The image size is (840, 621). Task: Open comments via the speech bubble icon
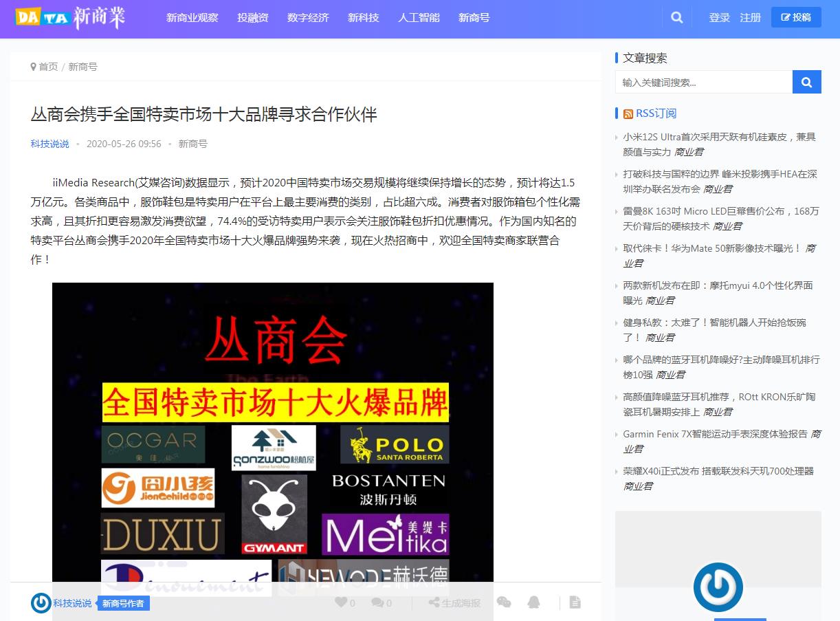(377, 602)
